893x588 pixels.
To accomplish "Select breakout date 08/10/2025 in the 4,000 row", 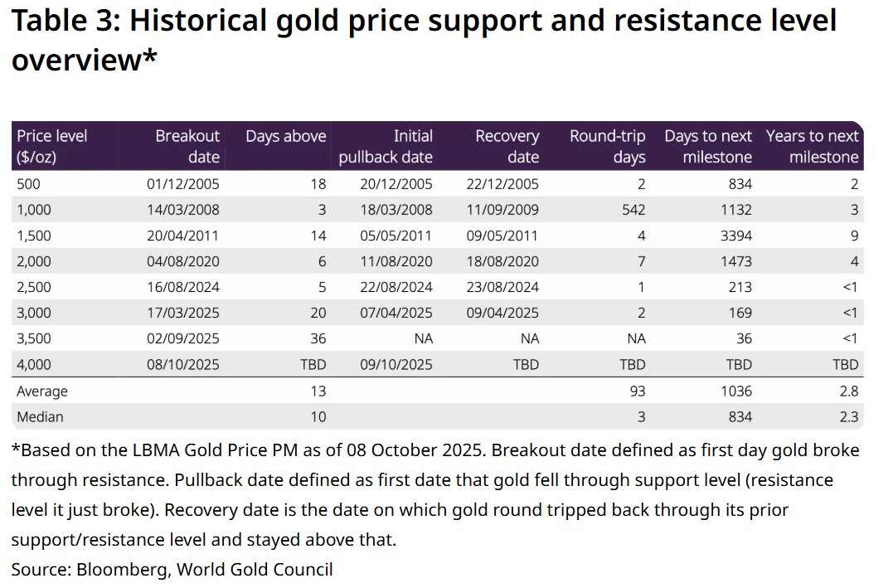I will [x=183, y=364].
